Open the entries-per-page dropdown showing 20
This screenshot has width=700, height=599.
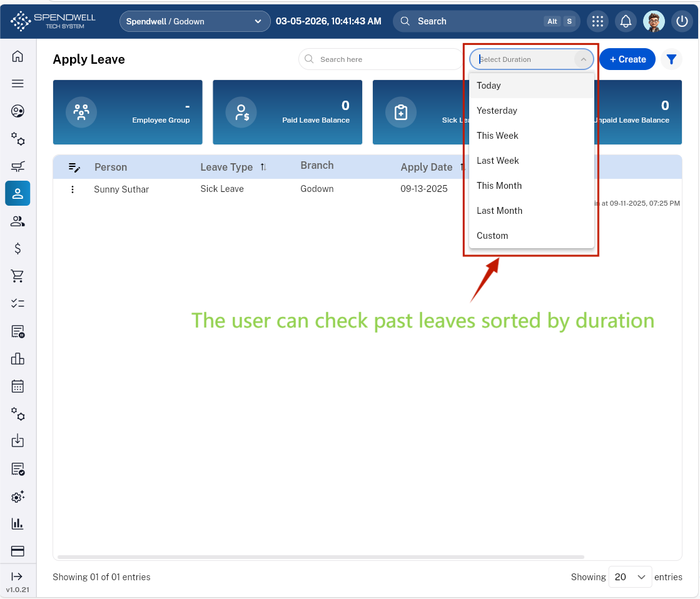pyautogui.click(x=630, y=576)
